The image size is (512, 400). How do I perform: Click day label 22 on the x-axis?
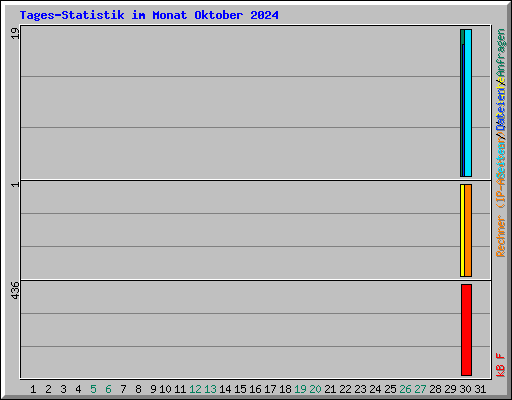(x=345, y=389)
